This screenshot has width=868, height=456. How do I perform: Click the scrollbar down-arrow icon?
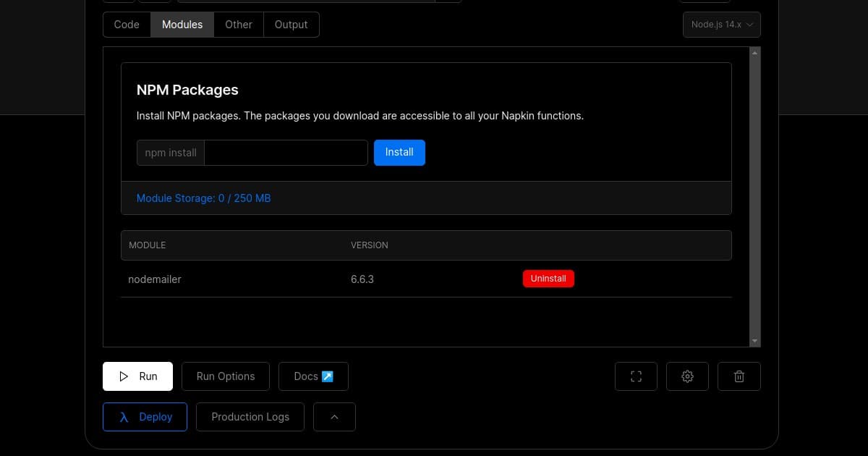(754, 340)
